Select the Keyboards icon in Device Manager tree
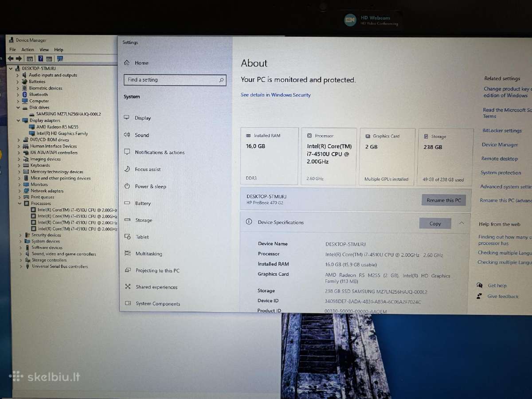Image resolution: width=532 pixels, height=399 pixels. (26, 165)
